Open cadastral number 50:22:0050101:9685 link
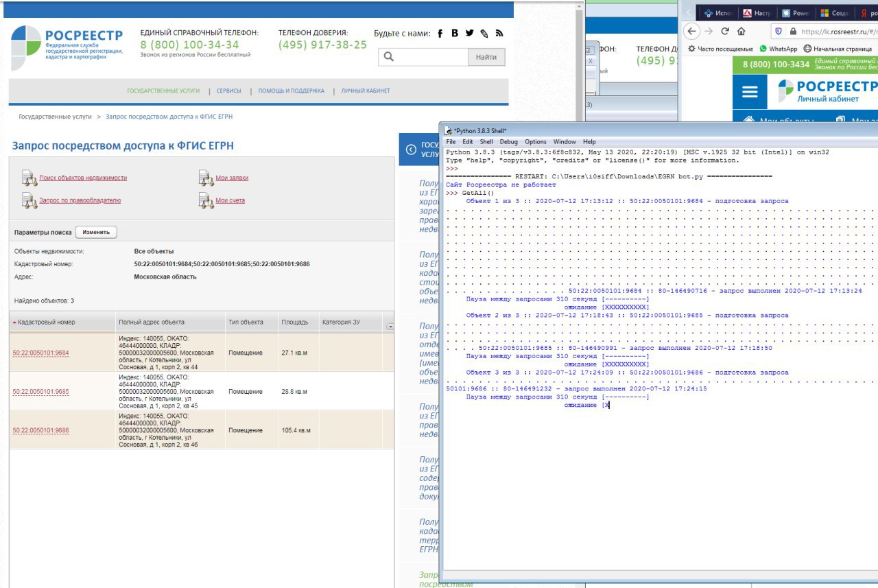This screenshot has width=878, height=588. pos(40,392)
